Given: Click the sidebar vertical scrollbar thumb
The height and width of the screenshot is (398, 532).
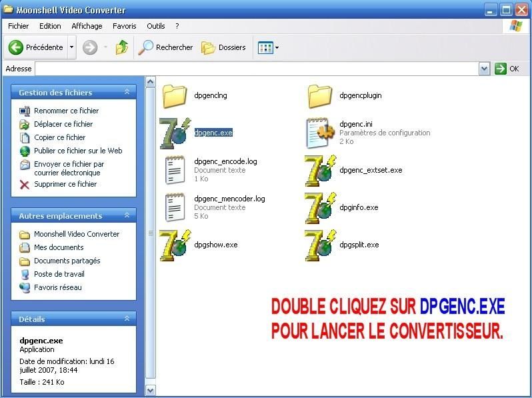Looking at the screenshot, I should point(150,233).
